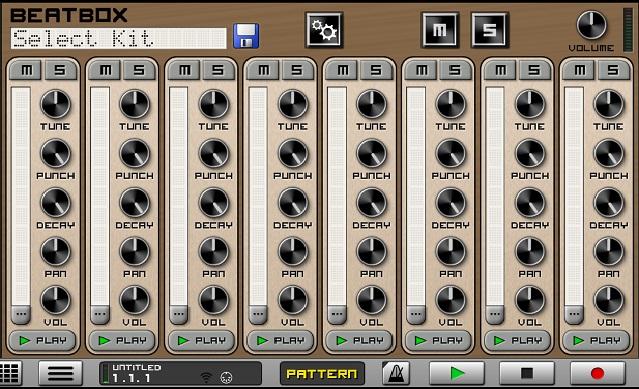Solo the seventh drum channel

(x=534, y=70)
